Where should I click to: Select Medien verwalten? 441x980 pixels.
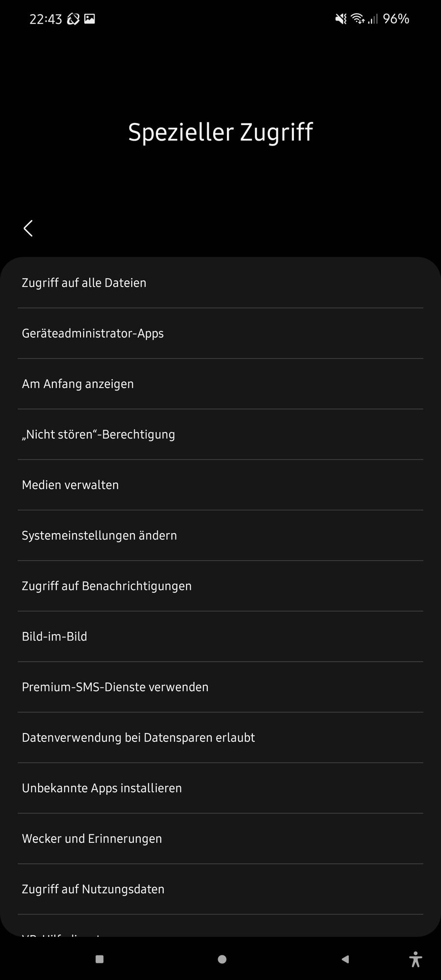(x=220, y=485)
